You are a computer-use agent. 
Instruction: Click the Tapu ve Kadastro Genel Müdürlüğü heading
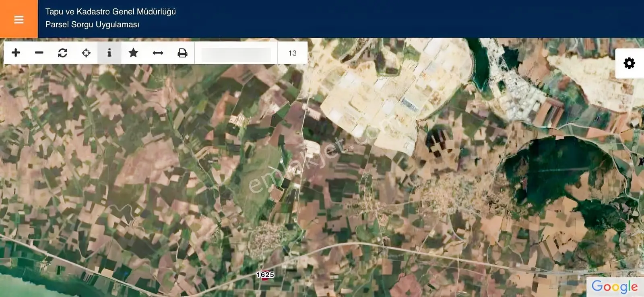tap(111, 12)
